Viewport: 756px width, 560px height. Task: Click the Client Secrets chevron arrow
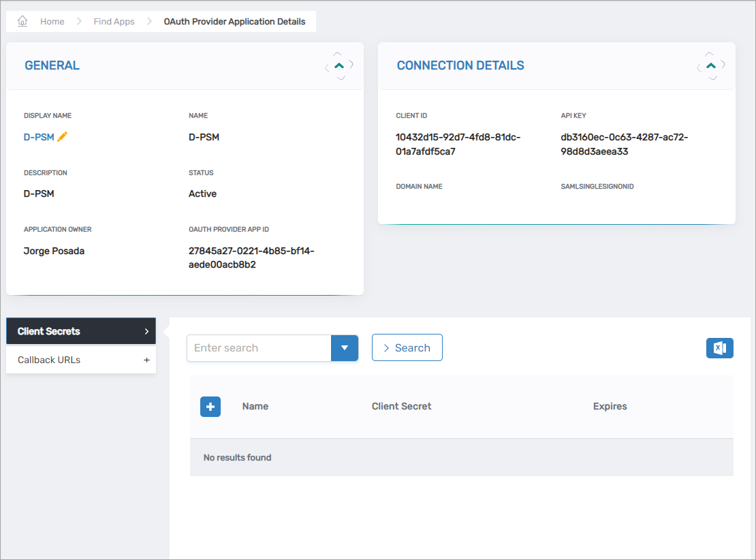(x=146, y=332)
